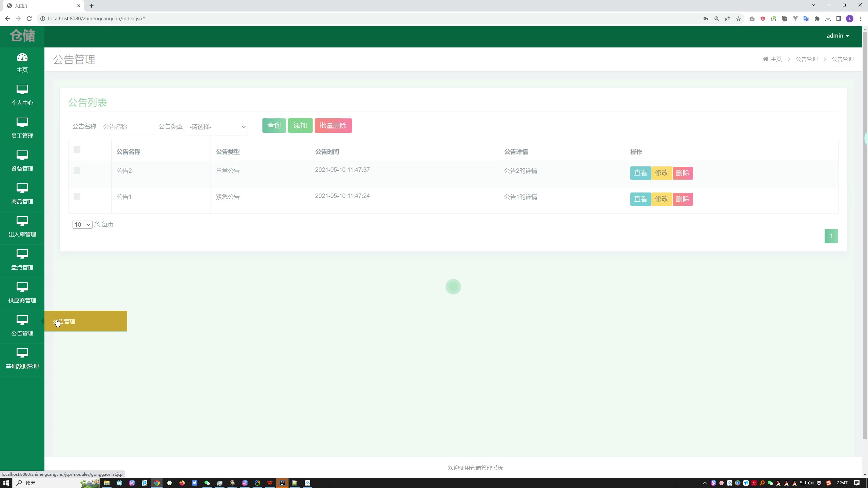Select 公告管理 flyout submenu item

[86, 321]
